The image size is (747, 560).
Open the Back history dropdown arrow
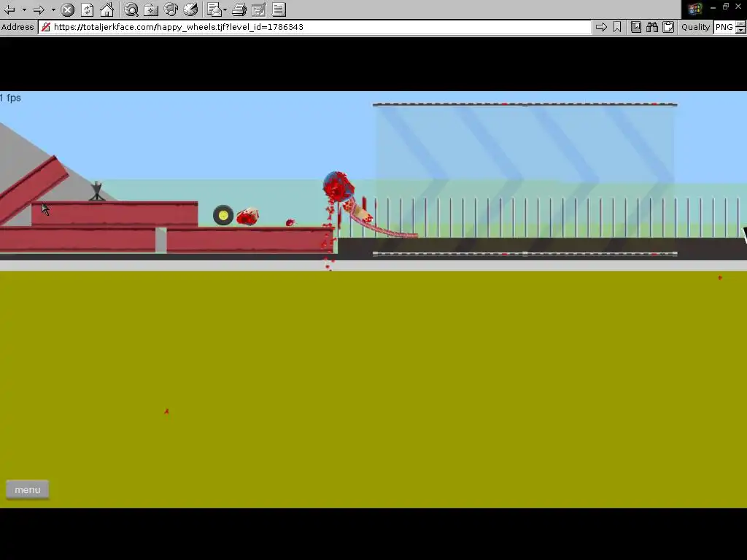[24, 9]
